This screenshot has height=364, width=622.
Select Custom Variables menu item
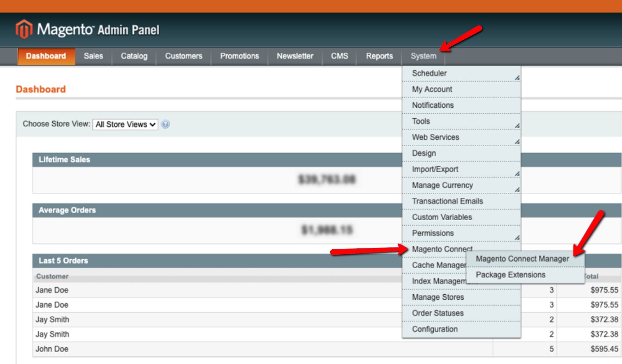[462, 217]
